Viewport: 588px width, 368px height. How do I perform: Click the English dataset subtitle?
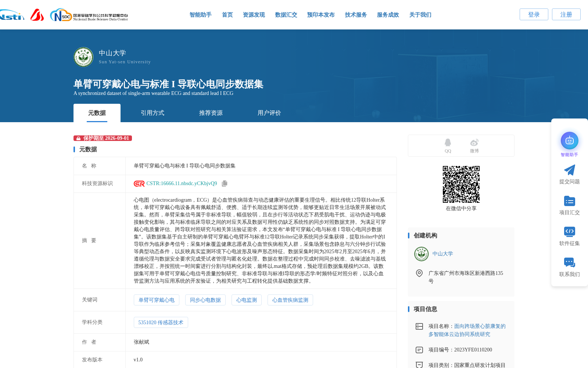153,93
